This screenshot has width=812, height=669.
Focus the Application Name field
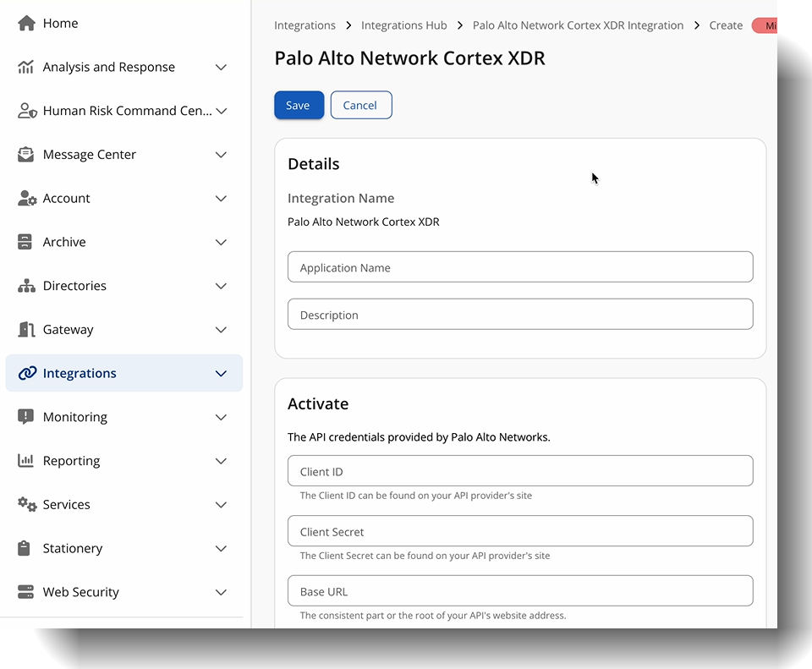(520, 267)
